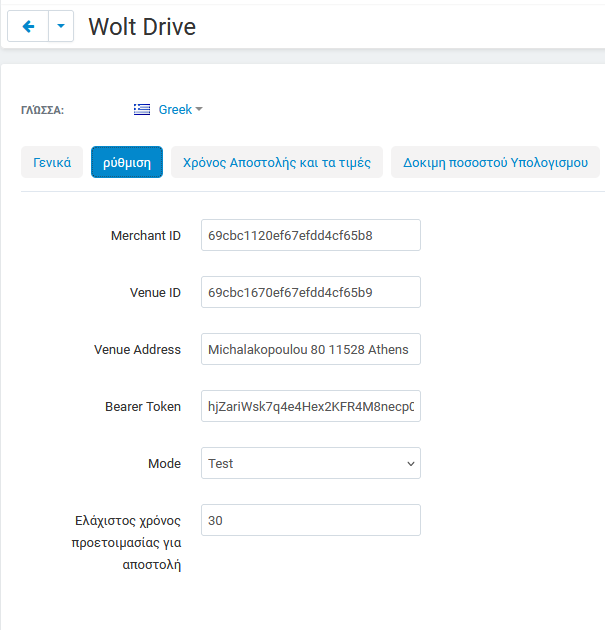Click the Ελάχιστος χρόνος προετοιμασίας label

coord(127,542)
